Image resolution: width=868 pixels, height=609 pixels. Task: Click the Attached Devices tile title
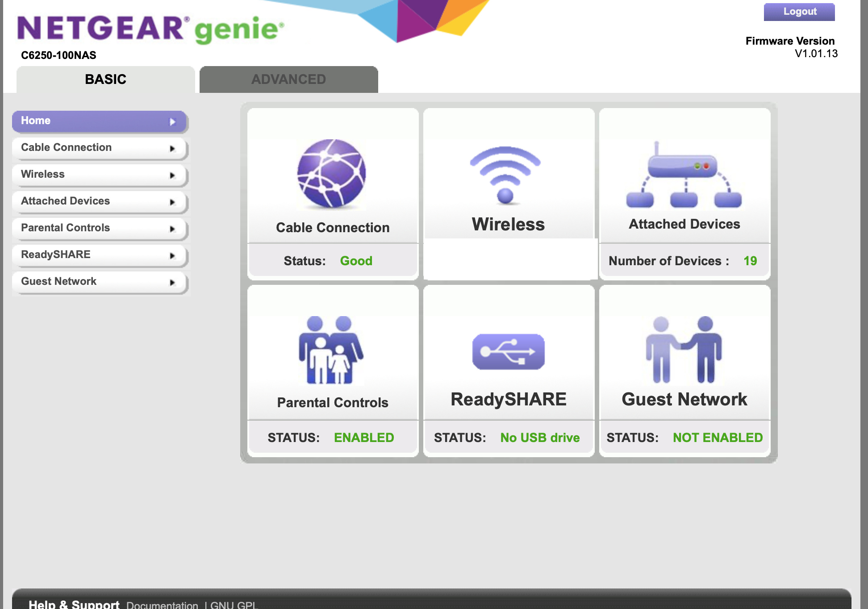pos(684,224)
